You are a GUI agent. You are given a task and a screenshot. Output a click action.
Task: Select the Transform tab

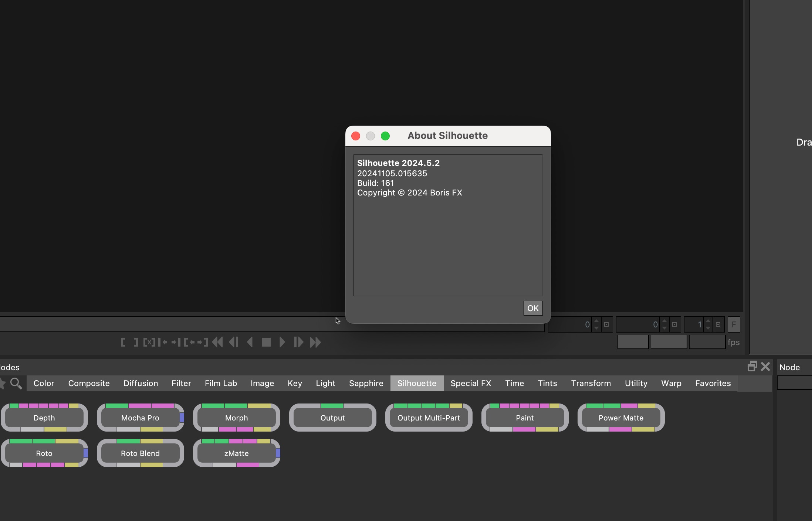(x=591, y=383)
